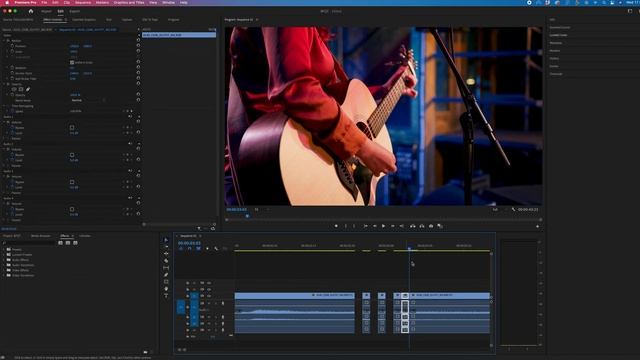Select the Pen tool in timeline toolbar
The height and width of the screenshot is (360, 640).
click(166, 275)
